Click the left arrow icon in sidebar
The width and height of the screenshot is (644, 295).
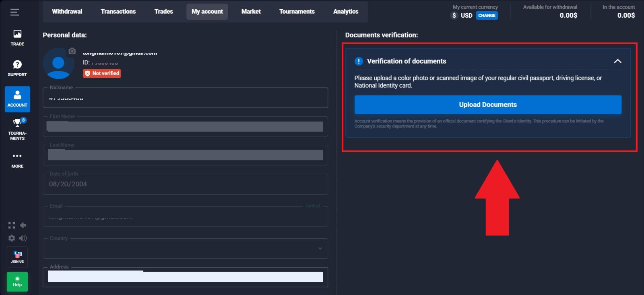[23, 225]
